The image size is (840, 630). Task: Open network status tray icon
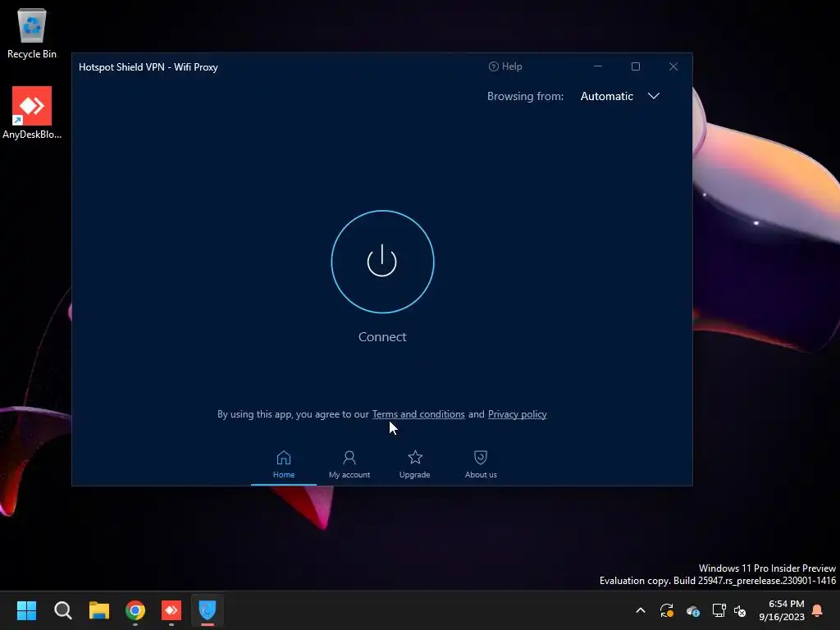[x=719, y=610]
